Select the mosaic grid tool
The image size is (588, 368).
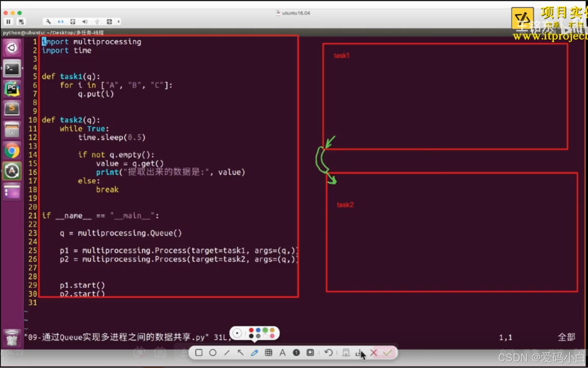[269, 352]
